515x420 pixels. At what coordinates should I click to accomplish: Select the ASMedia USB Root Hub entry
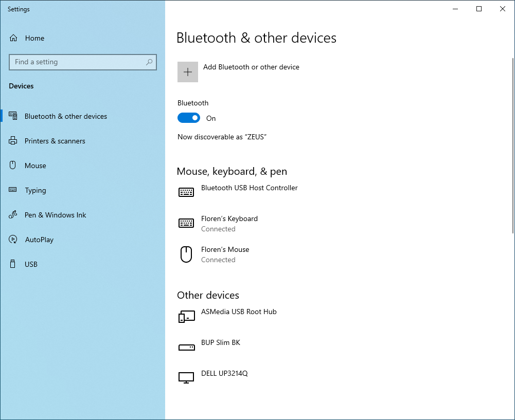pyautogui.click(x=239, y=312)
